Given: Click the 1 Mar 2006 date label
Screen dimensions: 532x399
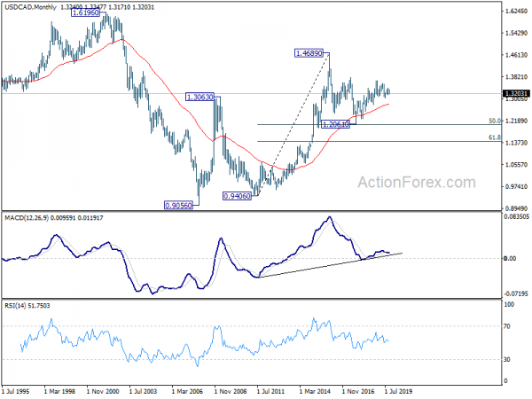Looking at the screenshot, I should tap(187, 391).
